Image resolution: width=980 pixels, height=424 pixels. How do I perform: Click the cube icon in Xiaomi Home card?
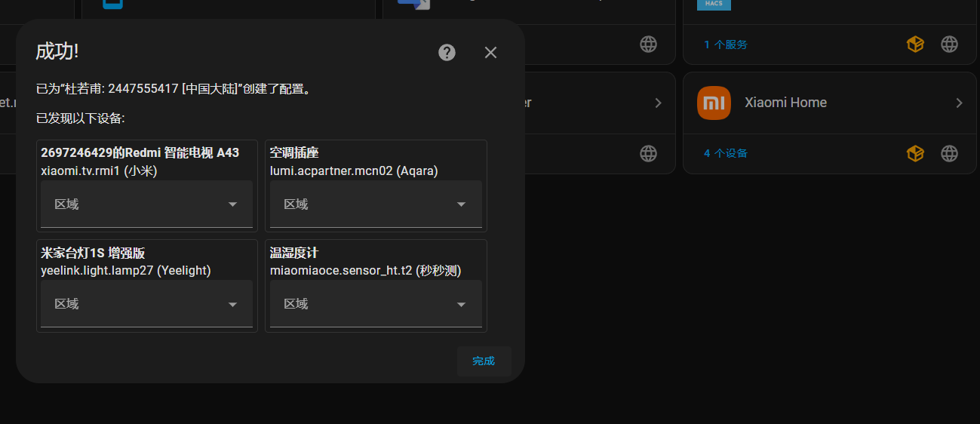tap(915, 153)
